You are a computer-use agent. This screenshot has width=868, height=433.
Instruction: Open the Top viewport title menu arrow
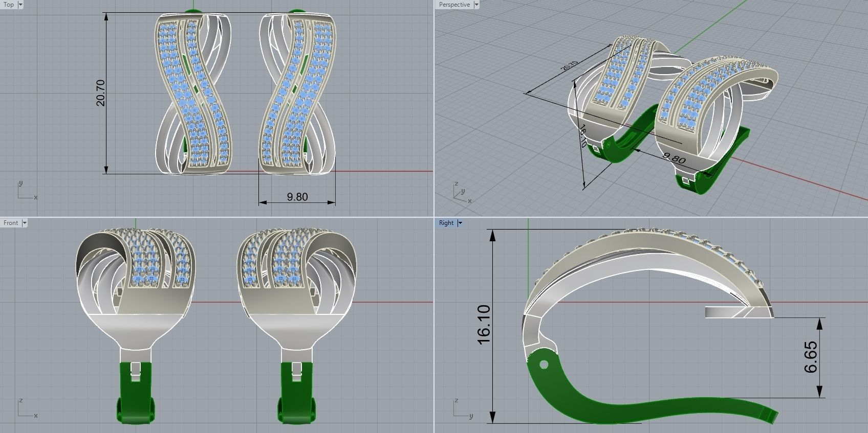tap(20, 5)
